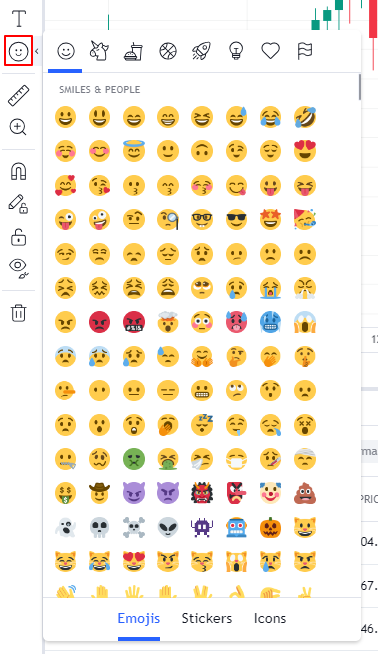The height and width of the screenshot is (654, 378).
Task: Pick the pile of poo emoji
Action: tap(305, 493)
